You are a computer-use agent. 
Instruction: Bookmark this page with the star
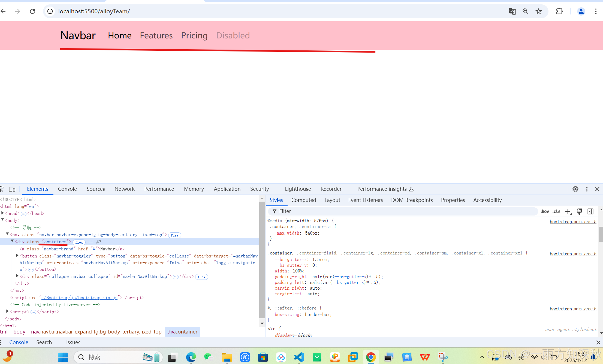point(539,11)
